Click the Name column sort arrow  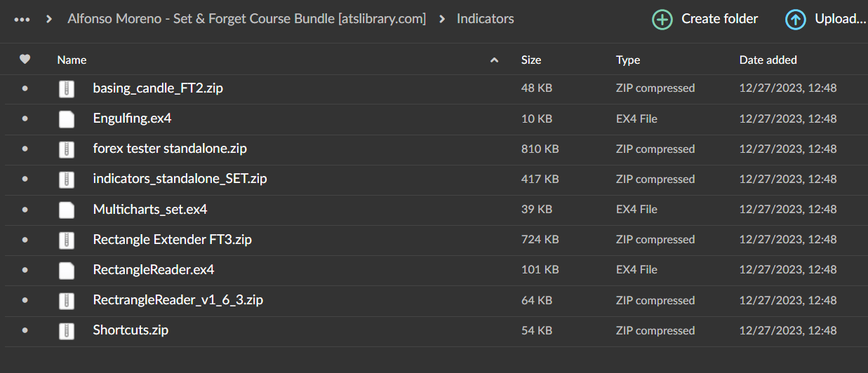click(494, 60)
